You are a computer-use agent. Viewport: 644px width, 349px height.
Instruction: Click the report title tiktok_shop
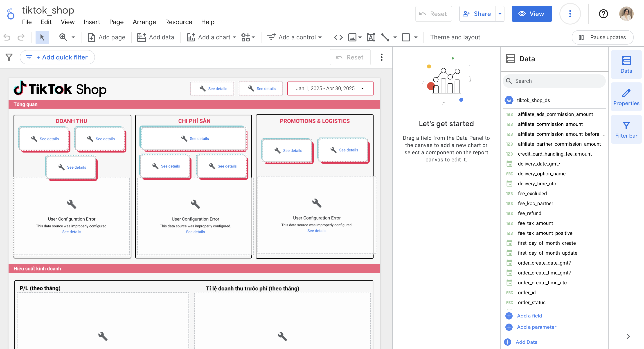pyautogui.click(x=48, y=10)
